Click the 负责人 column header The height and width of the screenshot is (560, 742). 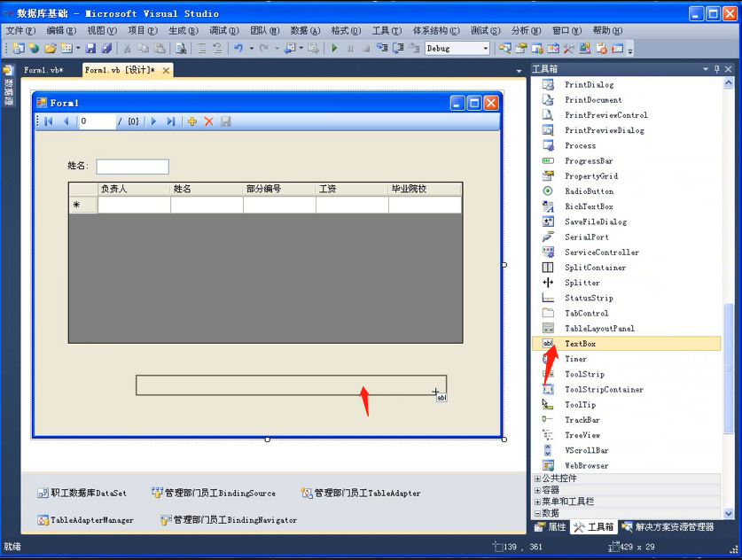coord(134,190)
